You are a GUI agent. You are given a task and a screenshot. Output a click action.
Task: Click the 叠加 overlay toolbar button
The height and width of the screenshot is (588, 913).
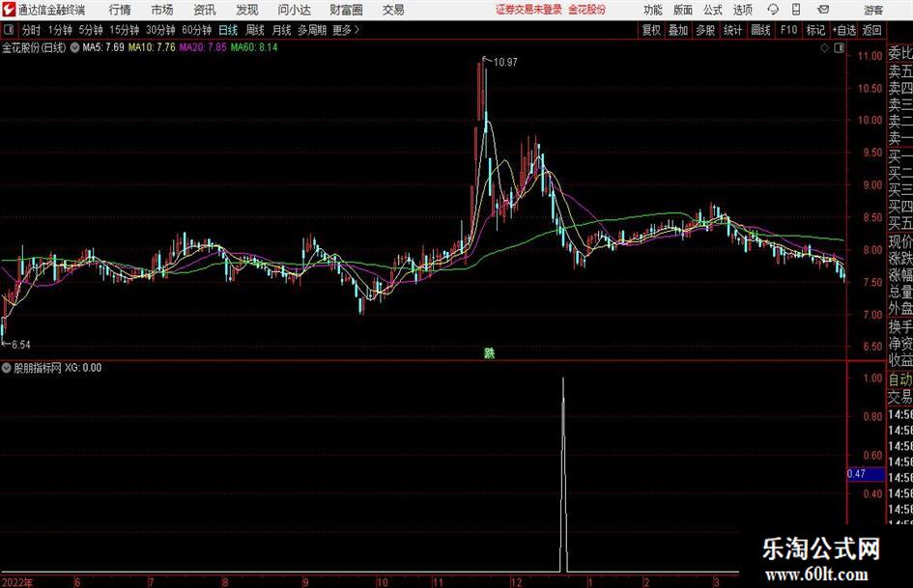coord(678,30)
